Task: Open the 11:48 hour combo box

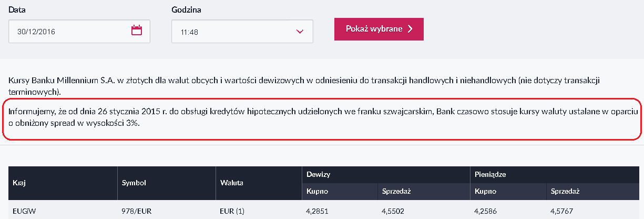Action: click(x=242, y=32)
